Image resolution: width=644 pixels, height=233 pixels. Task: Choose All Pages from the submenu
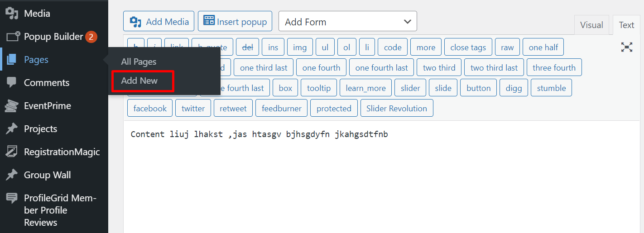(x=139, y=62)
